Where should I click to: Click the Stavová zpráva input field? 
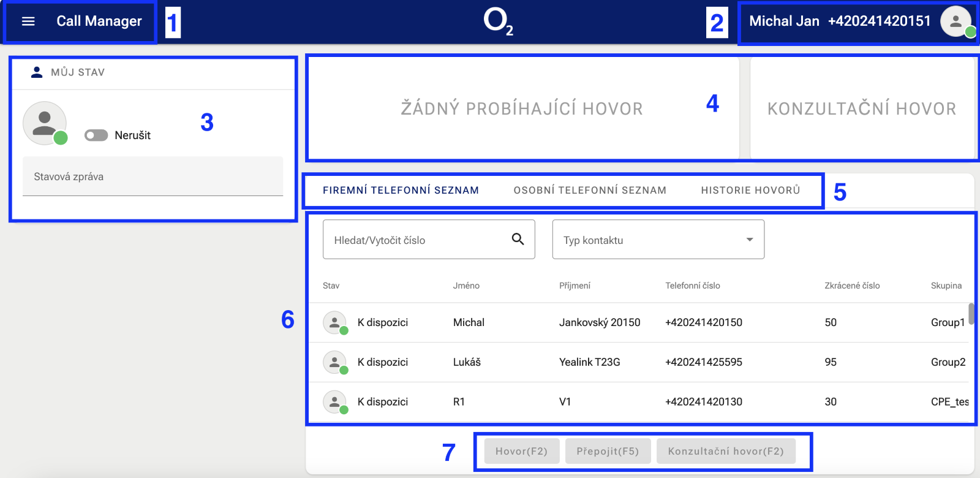coord(153,176)
